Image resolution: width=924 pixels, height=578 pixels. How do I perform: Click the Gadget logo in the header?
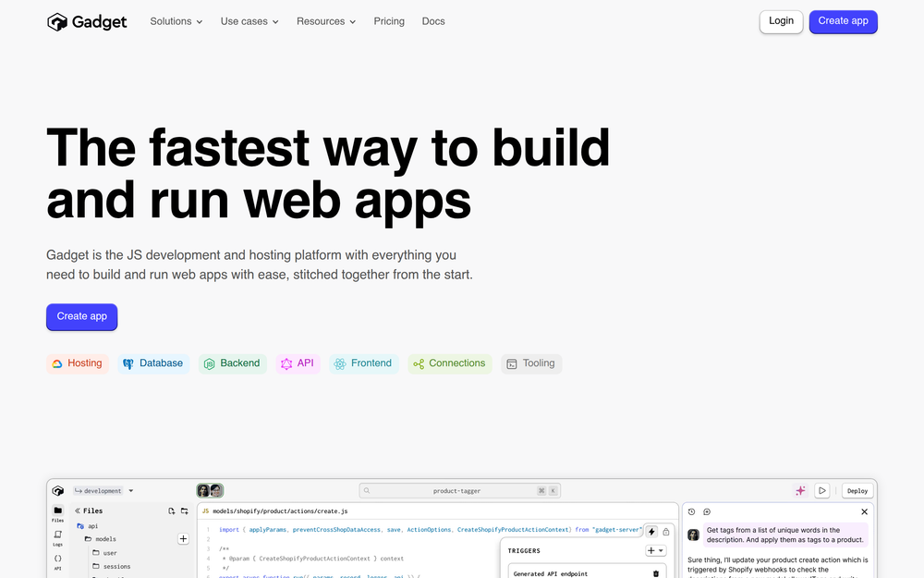[x=87, y=22]
